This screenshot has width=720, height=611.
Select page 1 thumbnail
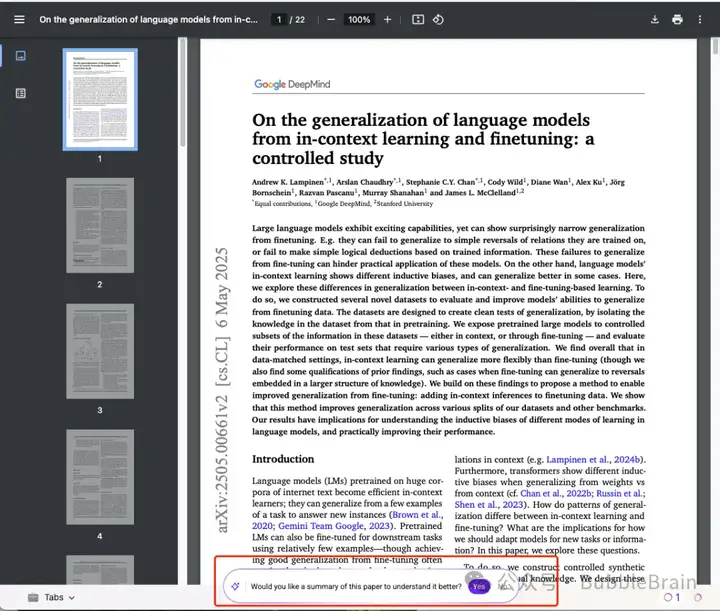[100, 100]
